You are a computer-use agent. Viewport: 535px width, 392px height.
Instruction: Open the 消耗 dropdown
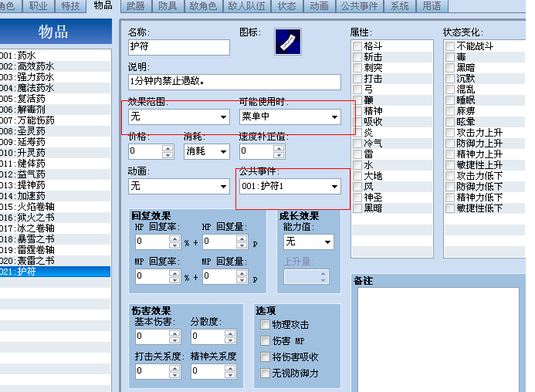[207, 151]
